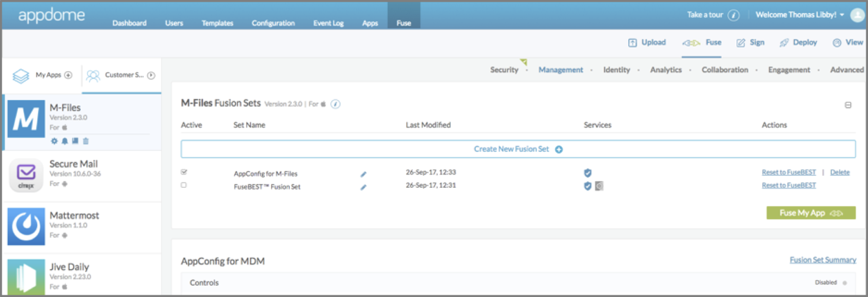The image size is (868, 297).
Task: Select the Secure Mail app icon
Action: tap(26, 175)
